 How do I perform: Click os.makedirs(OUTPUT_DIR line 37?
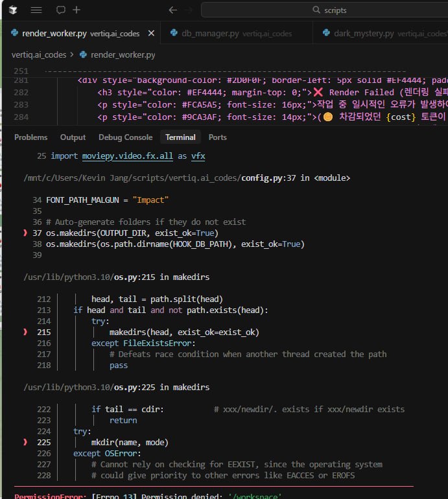(132, 233)
